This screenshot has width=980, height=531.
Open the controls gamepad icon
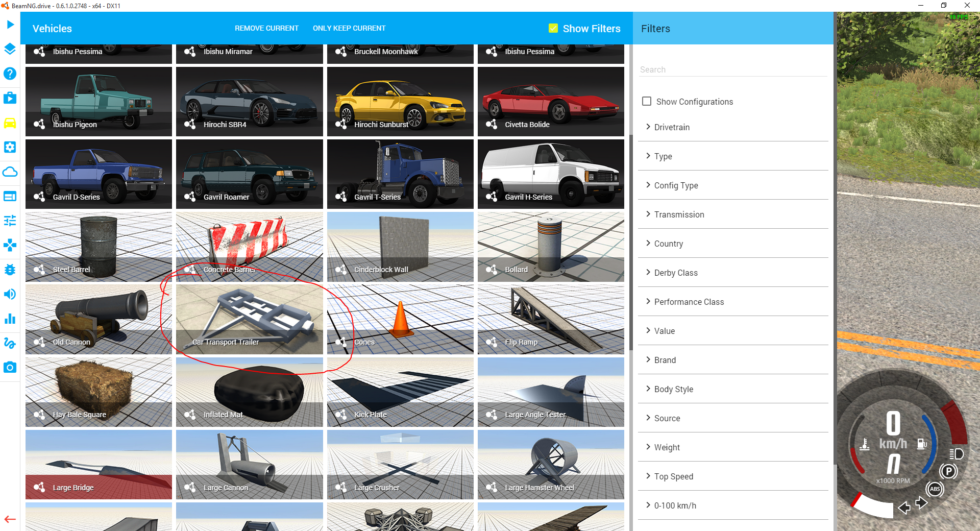tap(10, 245)
